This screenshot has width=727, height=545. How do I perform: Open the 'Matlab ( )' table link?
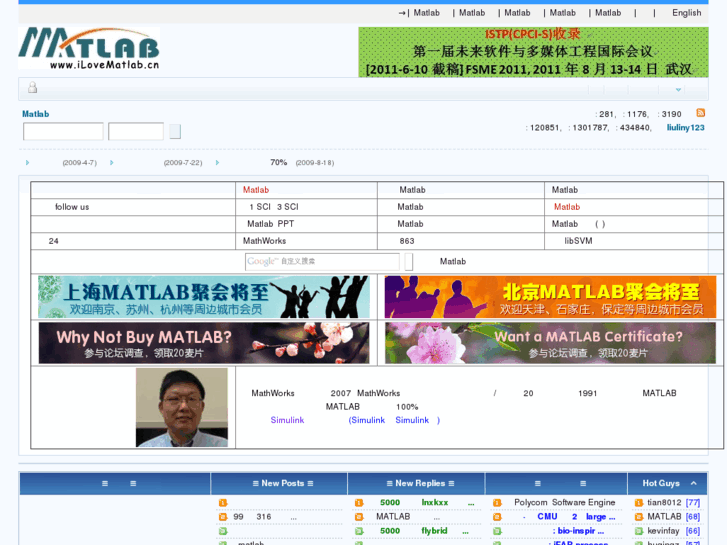(x=578, y=224)
